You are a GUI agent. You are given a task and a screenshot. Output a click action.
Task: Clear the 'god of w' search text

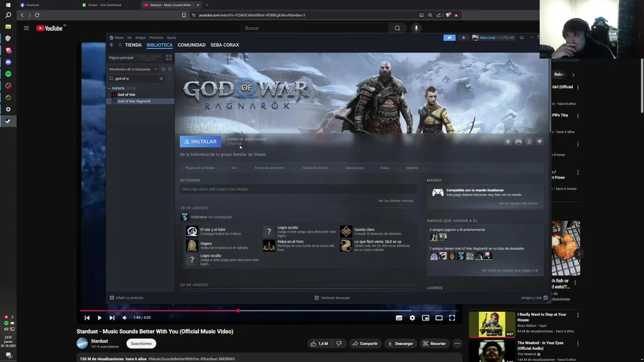(161, 78)
